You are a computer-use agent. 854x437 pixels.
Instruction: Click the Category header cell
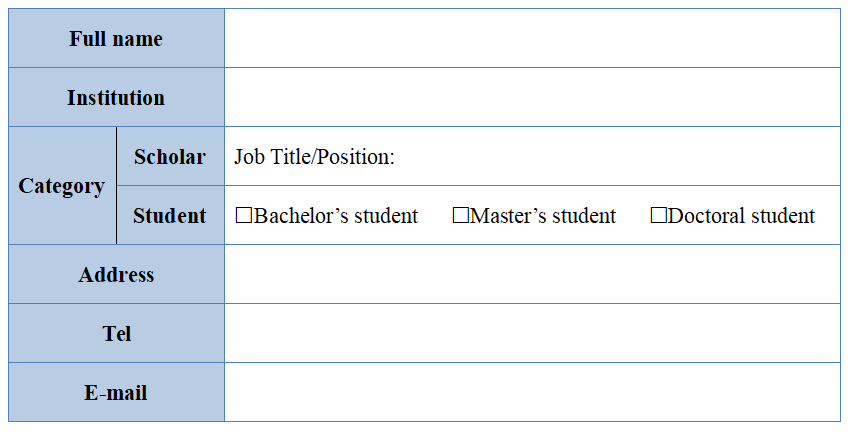click(x=62, y=186)
